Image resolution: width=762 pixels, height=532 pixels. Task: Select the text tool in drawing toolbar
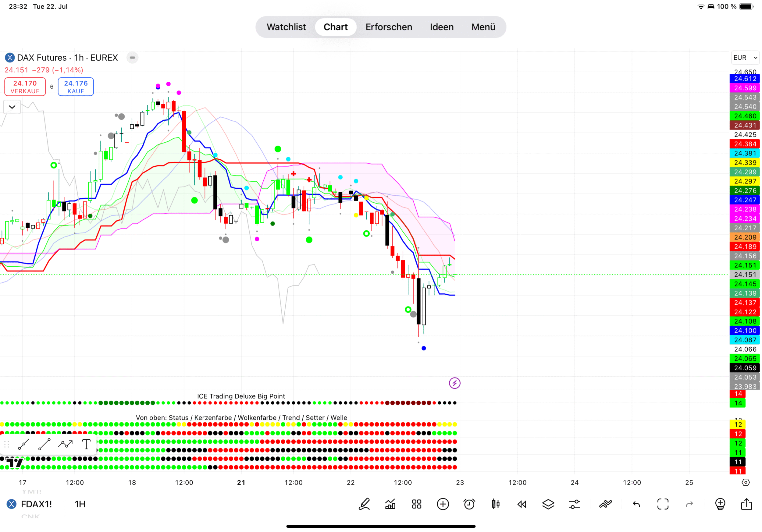pos(86,445)
